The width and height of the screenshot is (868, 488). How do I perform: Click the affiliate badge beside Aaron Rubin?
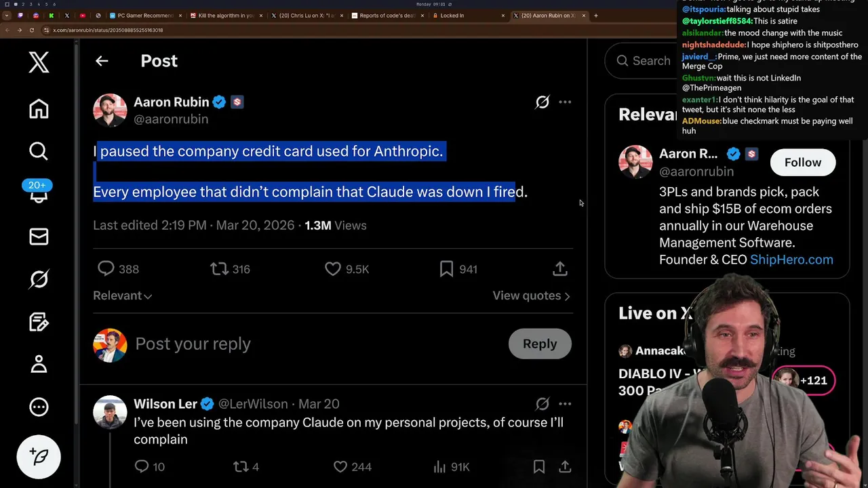[x=237, y=102]
